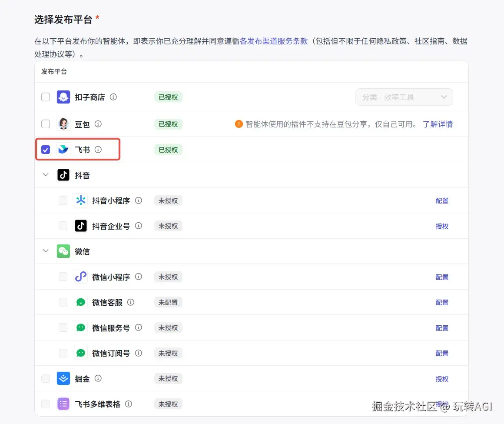The image size is (504, 424).
Task: Check the 扣子商店 checkbox
Action: (46, 97)
